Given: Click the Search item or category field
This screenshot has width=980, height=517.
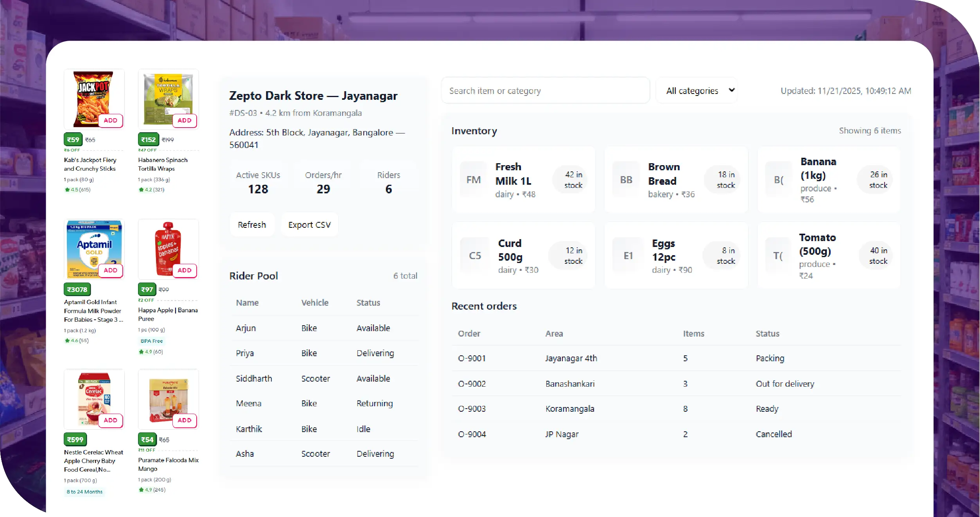Looking at the screenshot, I should tap(545, 91).
